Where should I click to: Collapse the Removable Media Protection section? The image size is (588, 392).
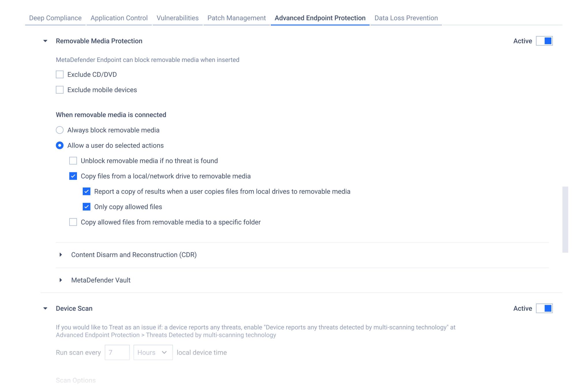coord(45,41)
